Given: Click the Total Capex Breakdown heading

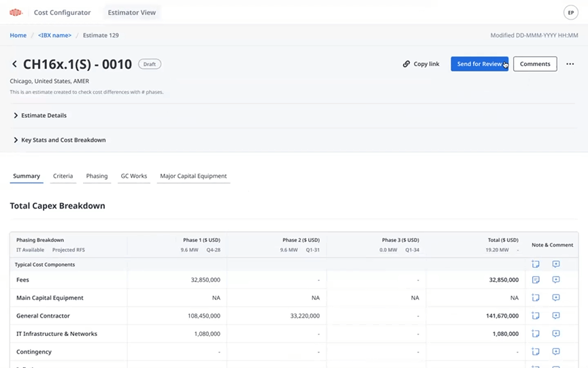Looking at the screenshot, I should (x=57, y=206).
